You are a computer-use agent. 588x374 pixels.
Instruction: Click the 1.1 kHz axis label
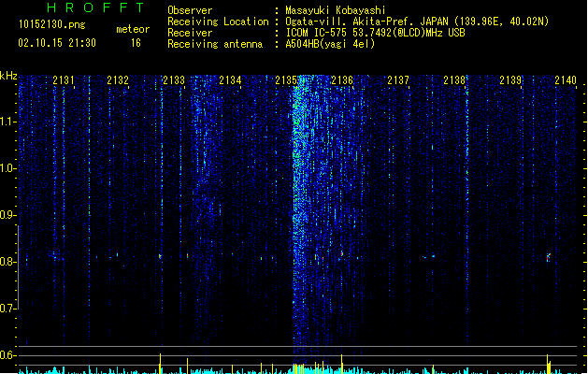(x=7, y=122)
